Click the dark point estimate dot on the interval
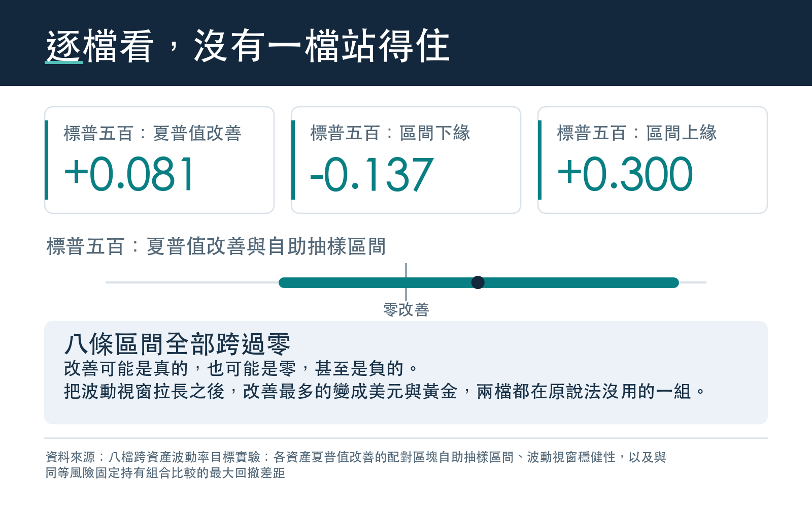The height and width of the screenshot is (508, 812). coord(478,282)
